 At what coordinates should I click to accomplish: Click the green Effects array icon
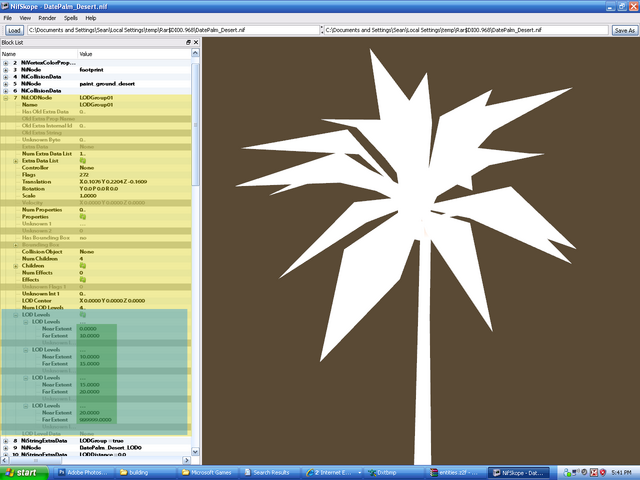point(83,280)
